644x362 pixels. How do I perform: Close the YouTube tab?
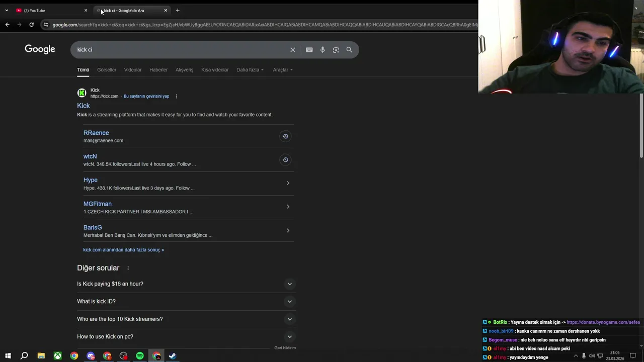(x=86, y=11)
